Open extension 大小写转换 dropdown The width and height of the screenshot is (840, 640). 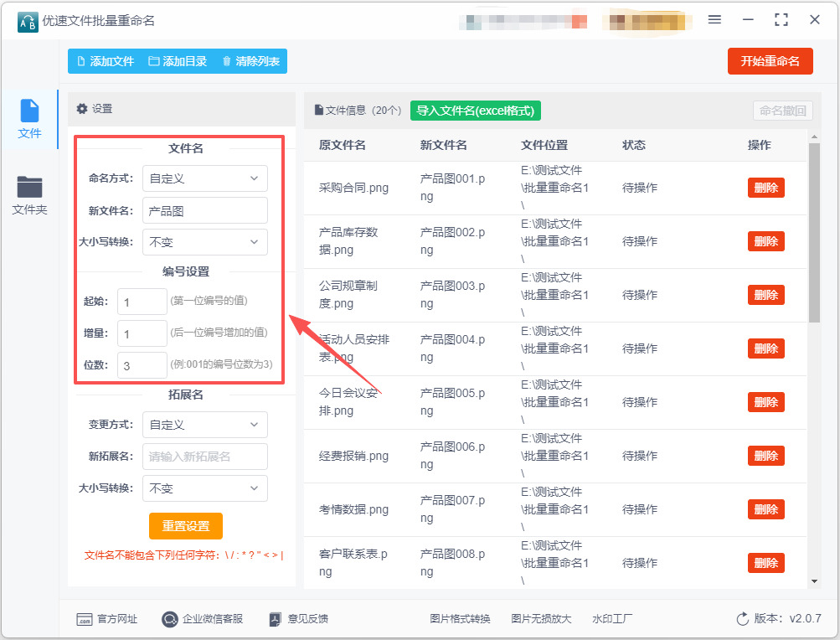pos(204,488)
